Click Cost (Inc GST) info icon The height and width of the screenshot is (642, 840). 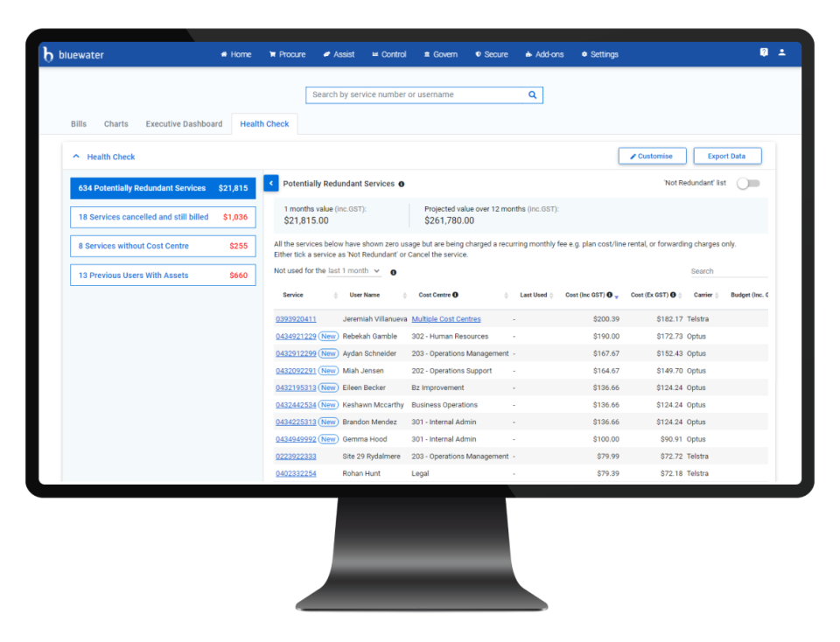coord(610,295)
